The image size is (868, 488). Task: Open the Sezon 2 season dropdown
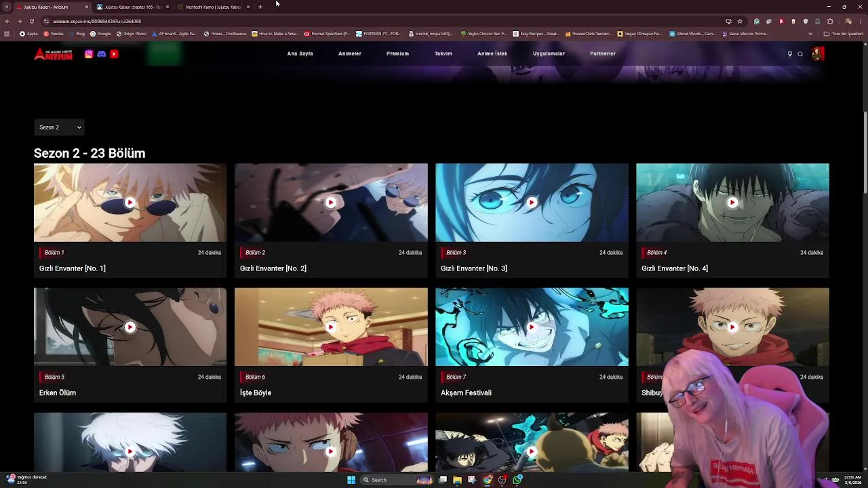click(x=60, y=127)
